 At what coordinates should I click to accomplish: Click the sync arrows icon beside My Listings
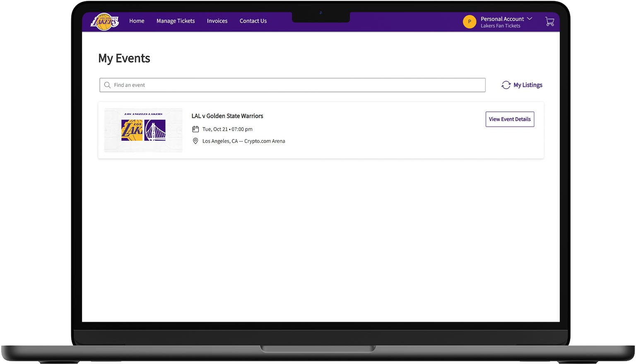click(506, 85)
